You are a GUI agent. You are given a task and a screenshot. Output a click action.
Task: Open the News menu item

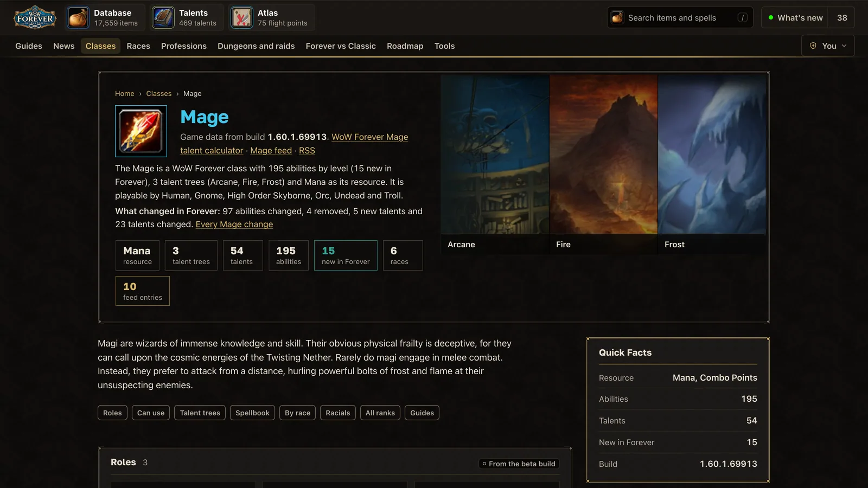pyautogui.click(x=64, y=46)
